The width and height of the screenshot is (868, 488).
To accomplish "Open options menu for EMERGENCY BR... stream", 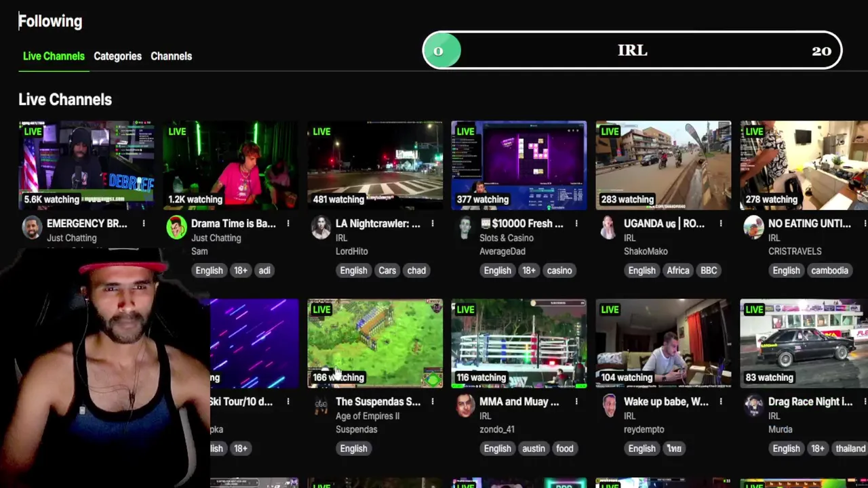I will click(x=144, y=224).
